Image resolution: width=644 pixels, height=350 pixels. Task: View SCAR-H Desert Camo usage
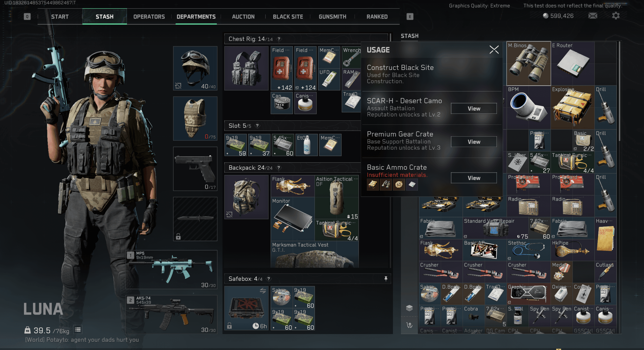[474, 109]
